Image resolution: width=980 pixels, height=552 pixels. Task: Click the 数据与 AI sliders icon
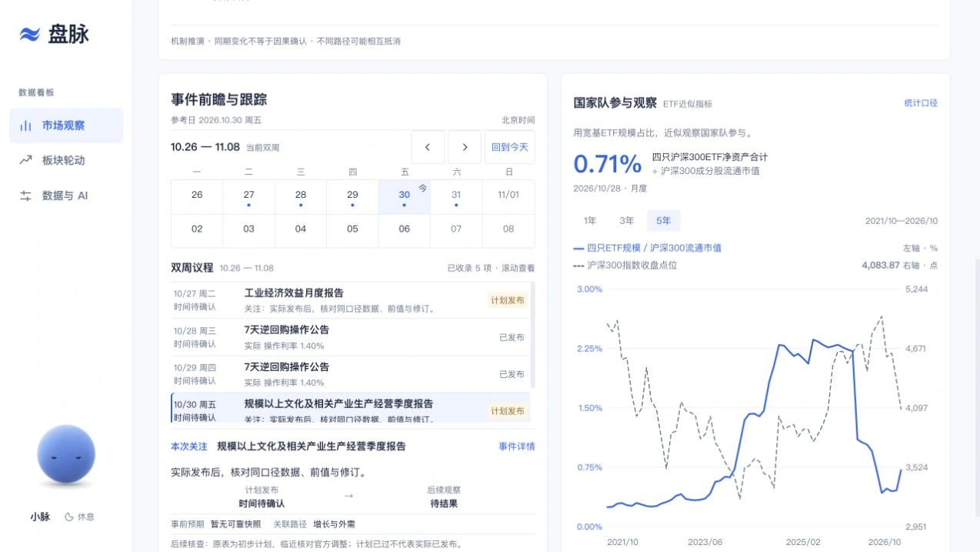pyautogui.click(x=25, y=196)
